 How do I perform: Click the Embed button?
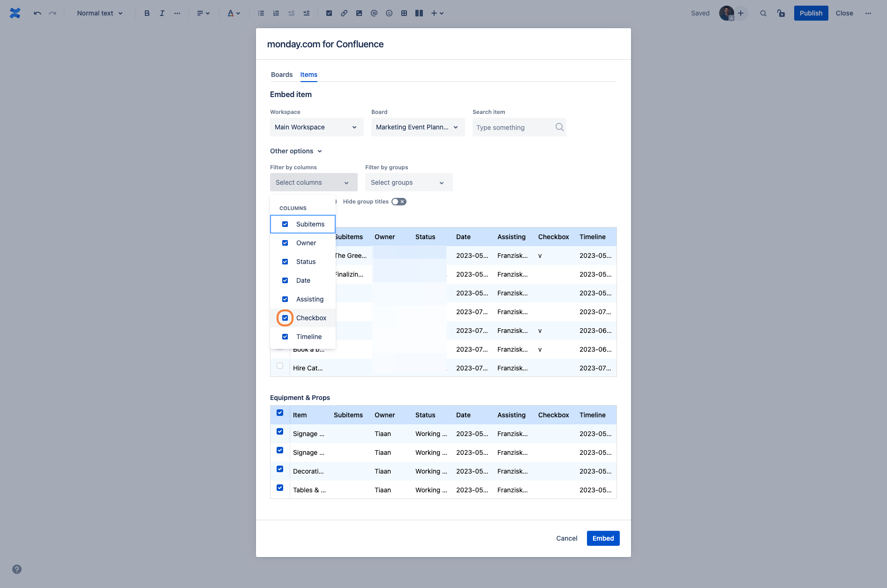(603, 538)
